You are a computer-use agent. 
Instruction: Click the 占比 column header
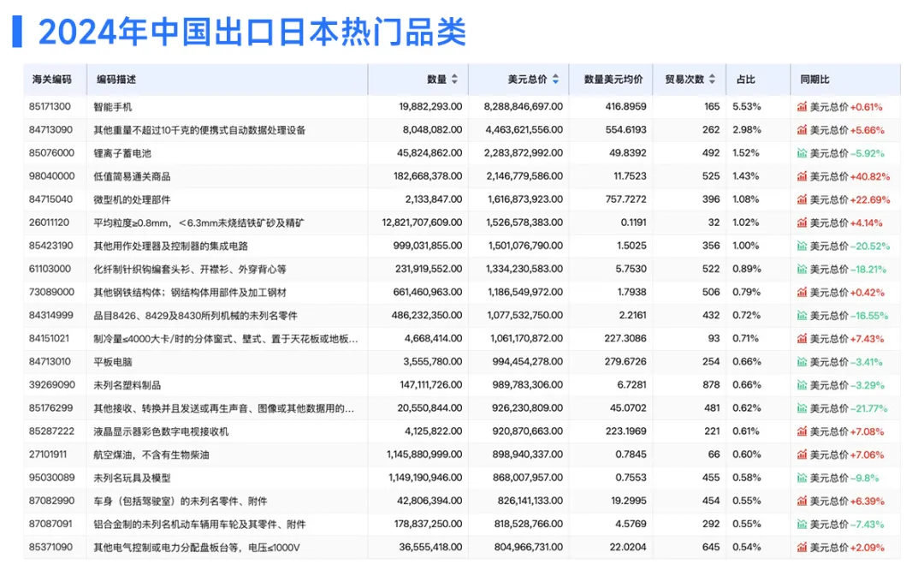pos(745,80)
